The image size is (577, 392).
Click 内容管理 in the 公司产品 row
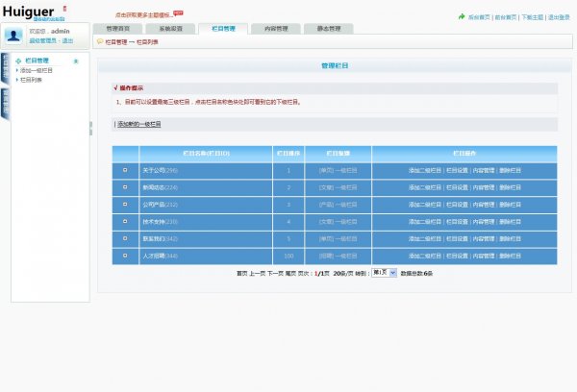click(484, 205)
